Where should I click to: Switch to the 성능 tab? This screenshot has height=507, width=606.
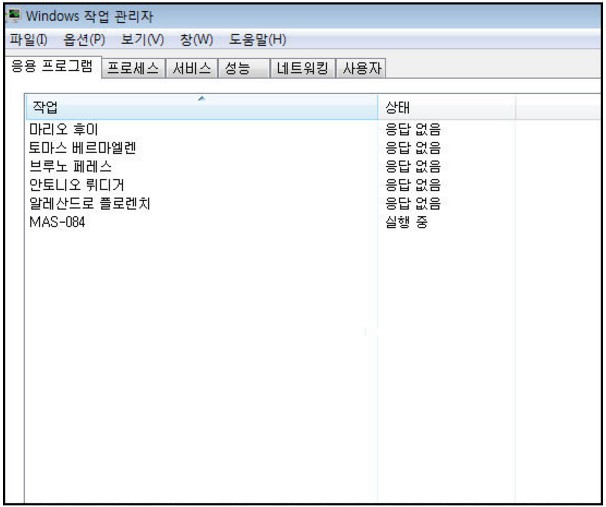coord(243,68)
